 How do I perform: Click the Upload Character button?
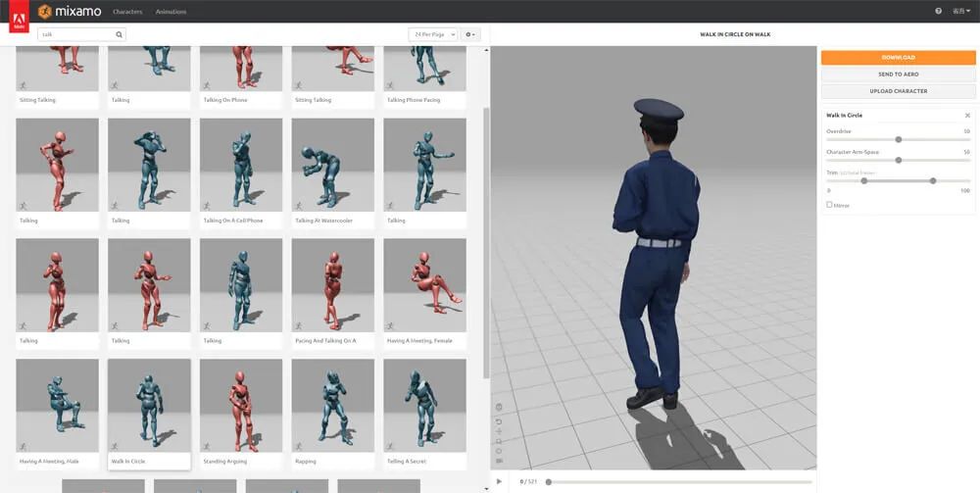click(898, 91)
